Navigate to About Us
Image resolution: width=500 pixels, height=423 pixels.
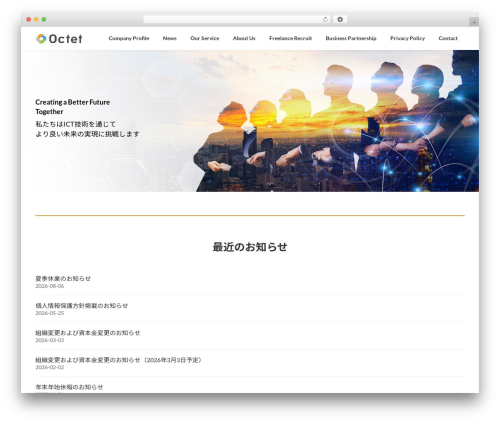[x=244, y=38]
